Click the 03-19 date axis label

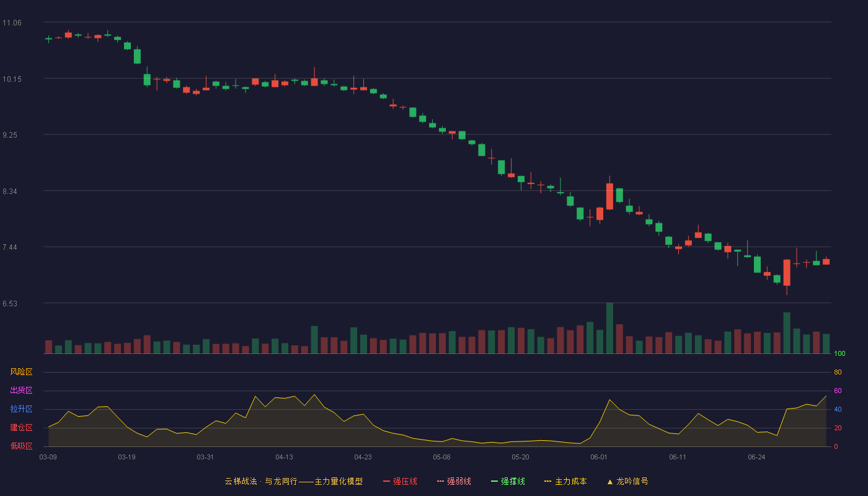point(126,457)
